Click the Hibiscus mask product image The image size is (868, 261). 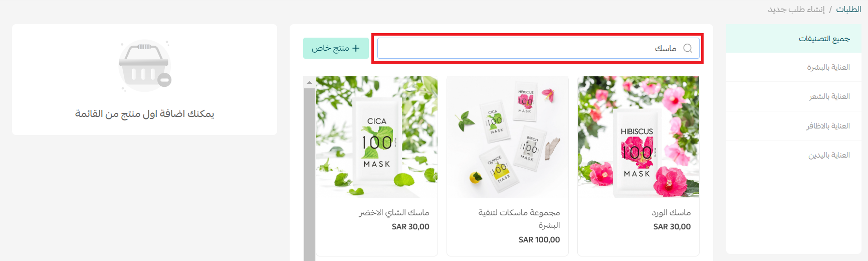click(638, 137)
